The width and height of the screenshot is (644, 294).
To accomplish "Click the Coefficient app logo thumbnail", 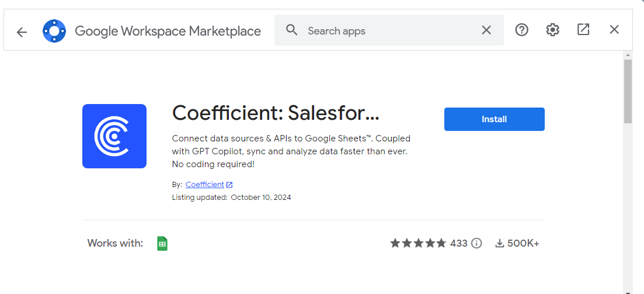I will click(x=114, y=136).
